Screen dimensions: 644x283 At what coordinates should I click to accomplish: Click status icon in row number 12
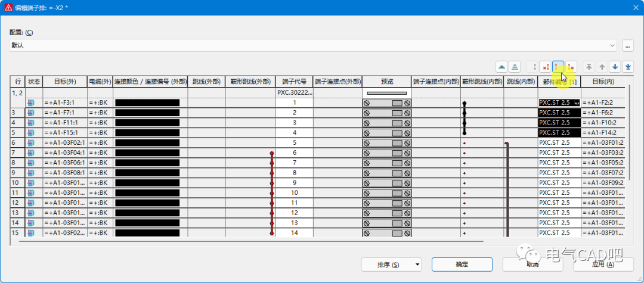31,203
